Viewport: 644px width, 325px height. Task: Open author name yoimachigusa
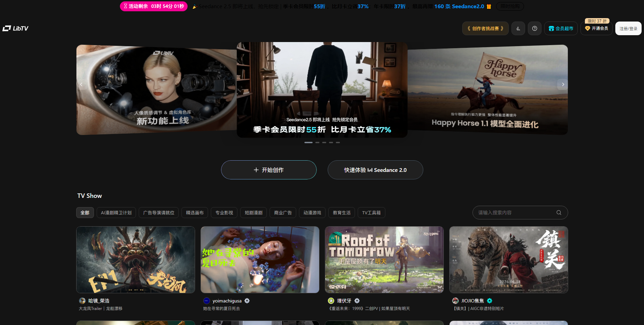click(x=227, y=301)
